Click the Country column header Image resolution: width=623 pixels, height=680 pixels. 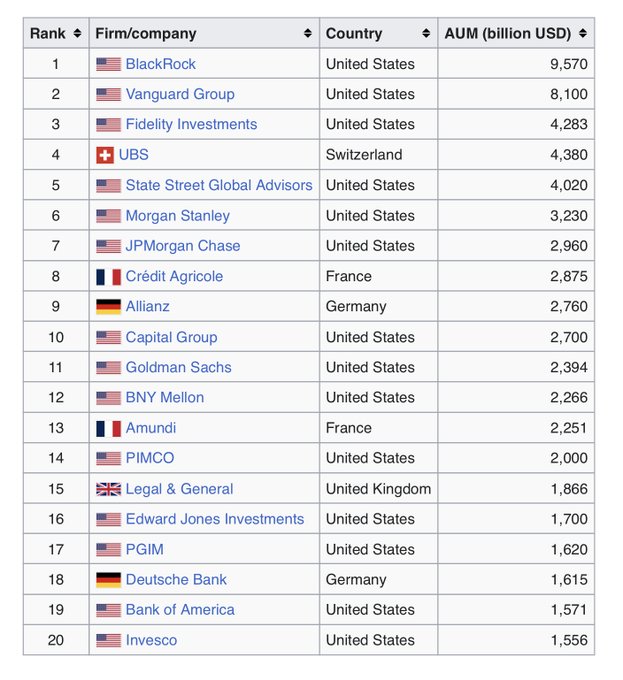click(378, 33)
